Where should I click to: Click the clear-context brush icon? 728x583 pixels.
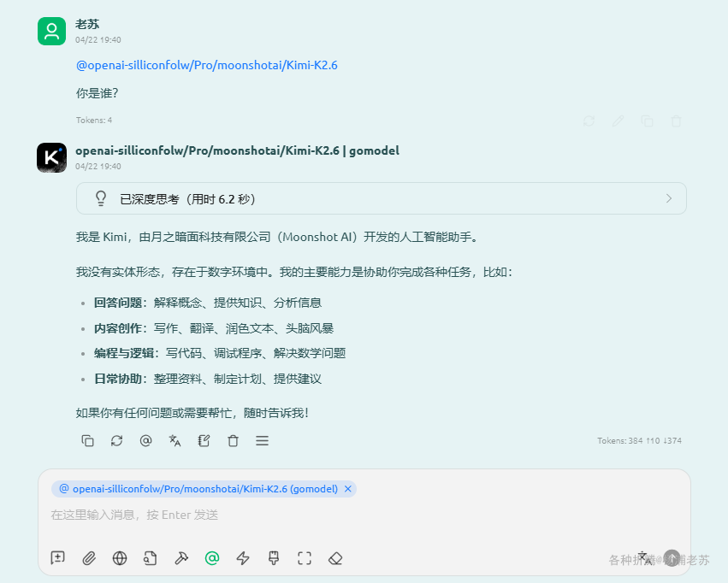tap(274, 558)
